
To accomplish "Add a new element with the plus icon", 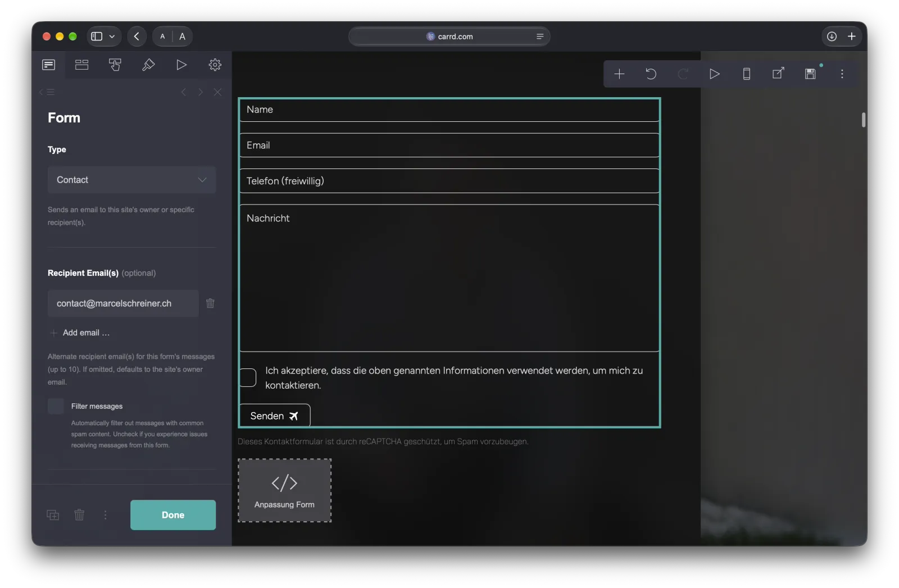I will [x=619, y=74].
